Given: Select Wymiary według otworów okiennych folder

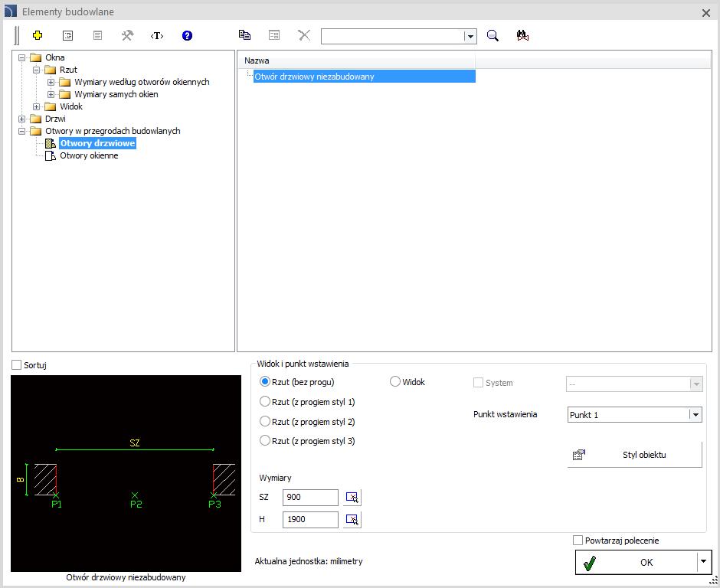Looking at the screenshot, I should pyautogui.click(x=142, y=82).
